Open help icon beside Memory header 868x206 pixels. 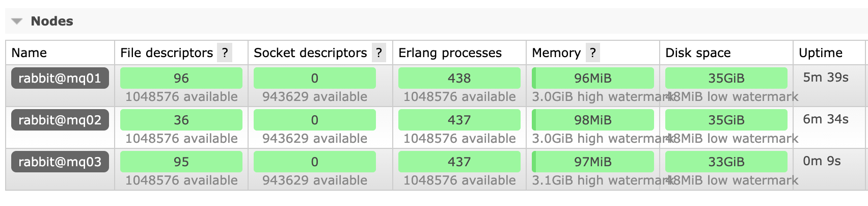pyautogui.click(x=592, y=53)
